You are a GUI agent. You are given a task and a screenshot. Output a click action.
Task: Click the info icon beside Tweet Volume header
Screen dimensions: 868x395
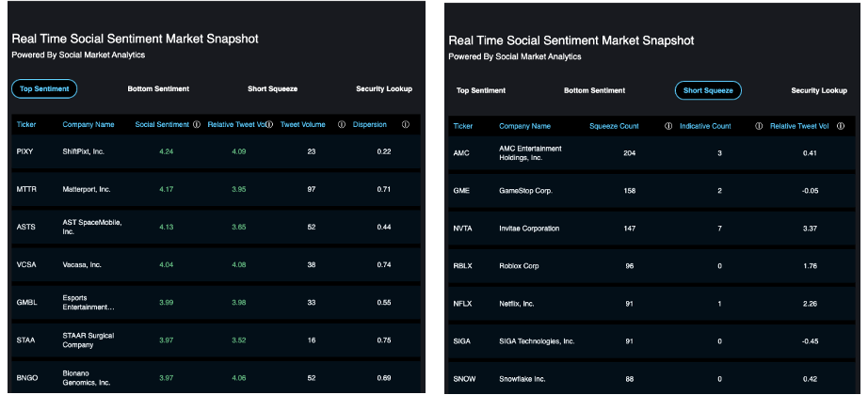(x=341, y=124)
